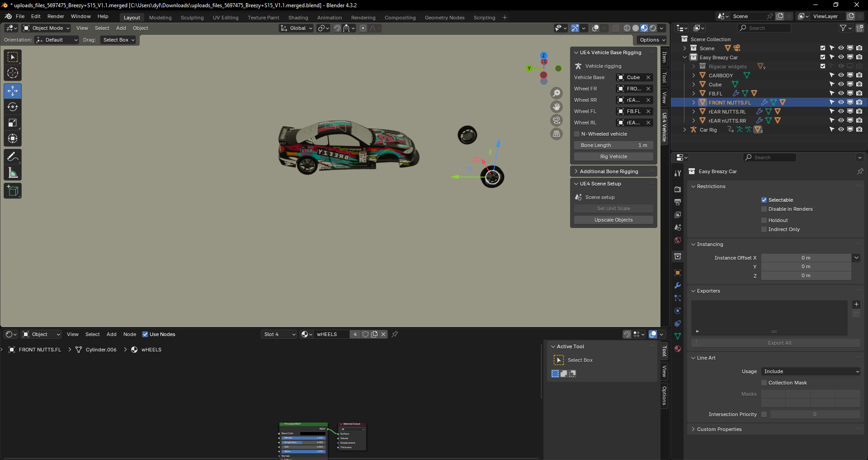
Task: Select the Measure tool
Action: point(13,173)
